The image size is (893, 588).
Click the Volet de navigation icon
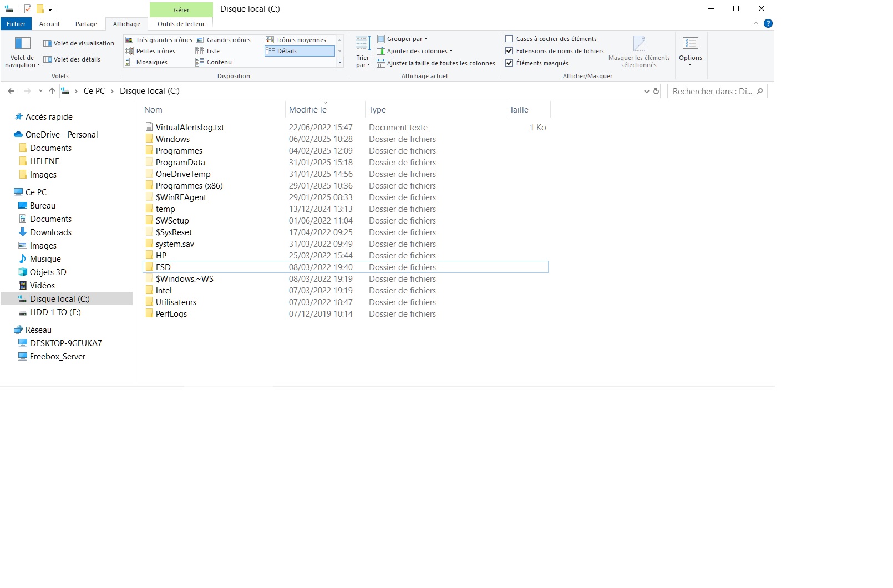point(22,43)
